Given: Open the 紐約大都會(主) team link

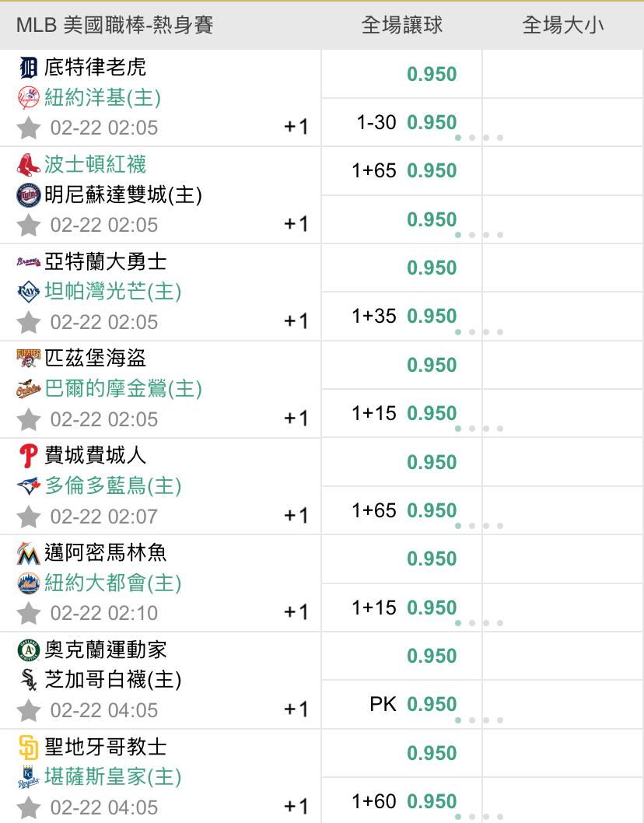Looking at the screenshot, I should pyautogui.click(x=113, y=582).
